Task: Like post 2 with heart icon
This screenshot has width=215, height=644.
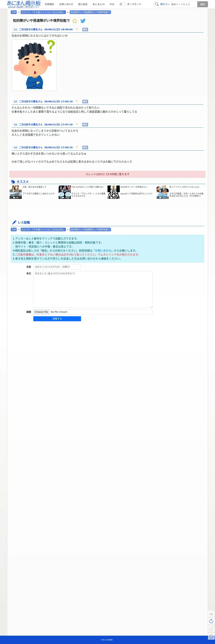Action: tap(77, 101)
